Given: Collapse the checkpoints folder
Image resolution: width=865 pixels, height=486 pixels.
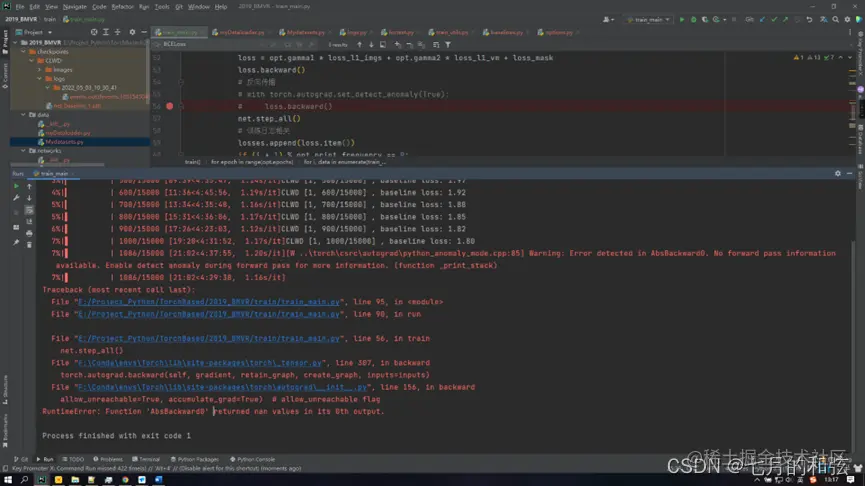Looking at the screenshot, I should coord(24,51).
